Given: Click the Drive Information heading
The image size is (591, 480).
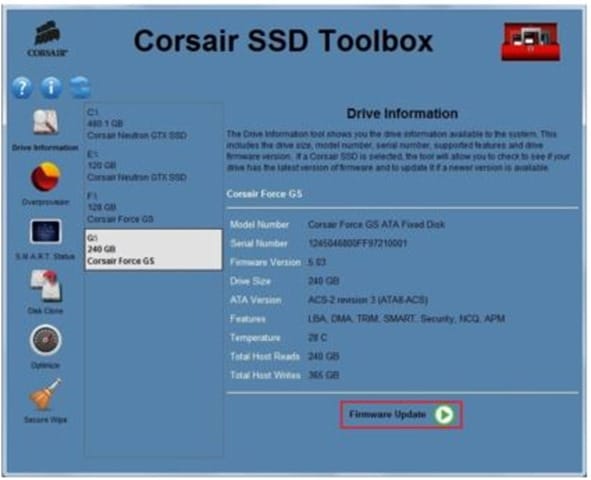Looking at the screenshot, I should tap(402, 113).
